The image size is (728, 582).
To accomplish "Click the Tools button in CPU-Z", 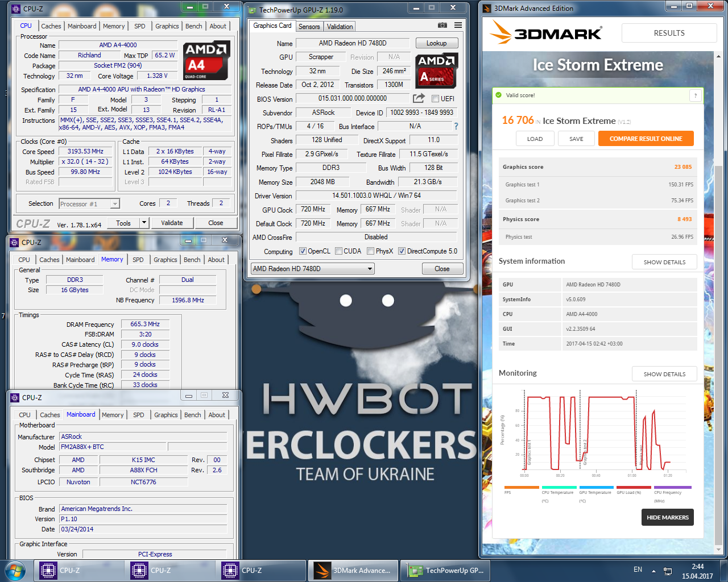I will tap(123, 223).
